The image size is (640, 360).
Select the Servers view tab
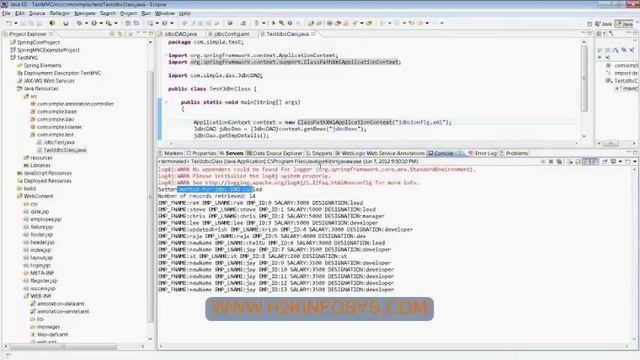pos(232,153)
